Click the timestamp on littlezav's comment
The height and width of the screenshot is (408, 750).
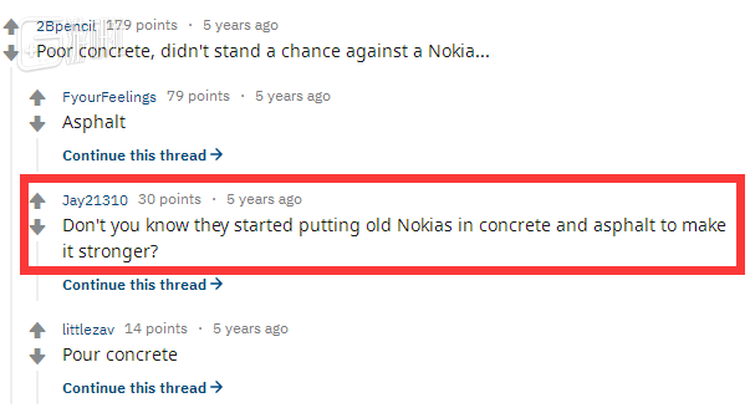(250, 329)
